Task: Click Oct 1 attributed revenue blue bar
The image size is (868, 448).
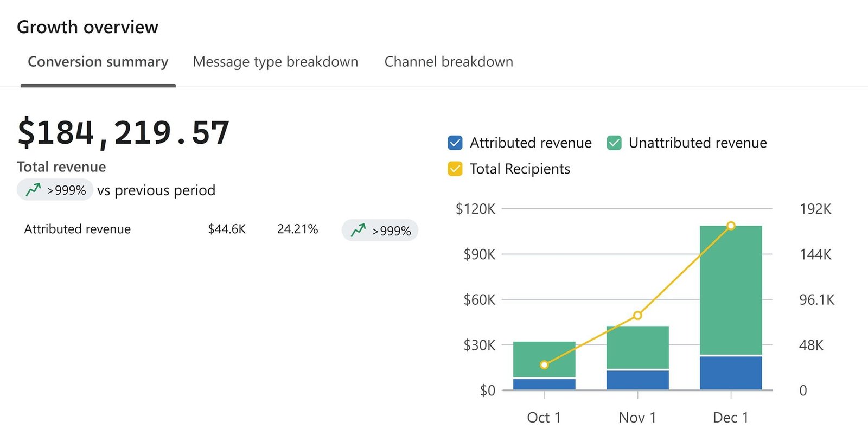Action: [x=544, y=384]
